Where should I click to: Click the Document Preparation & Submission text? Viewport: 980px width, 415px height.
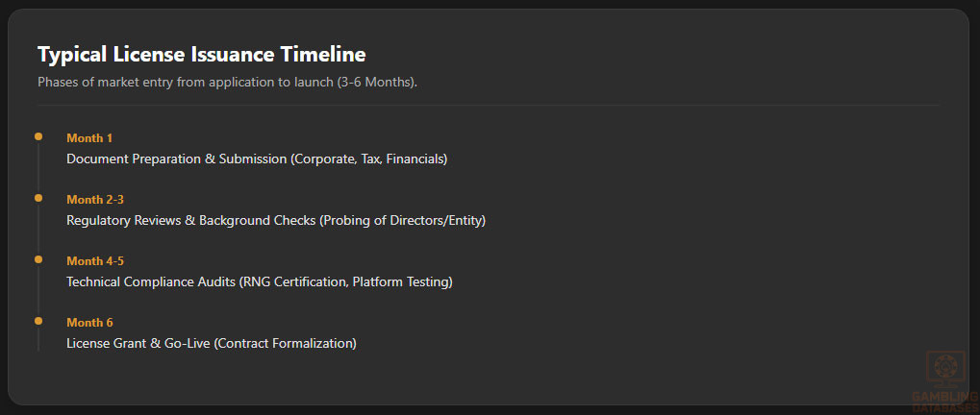[x=257, y=159]
